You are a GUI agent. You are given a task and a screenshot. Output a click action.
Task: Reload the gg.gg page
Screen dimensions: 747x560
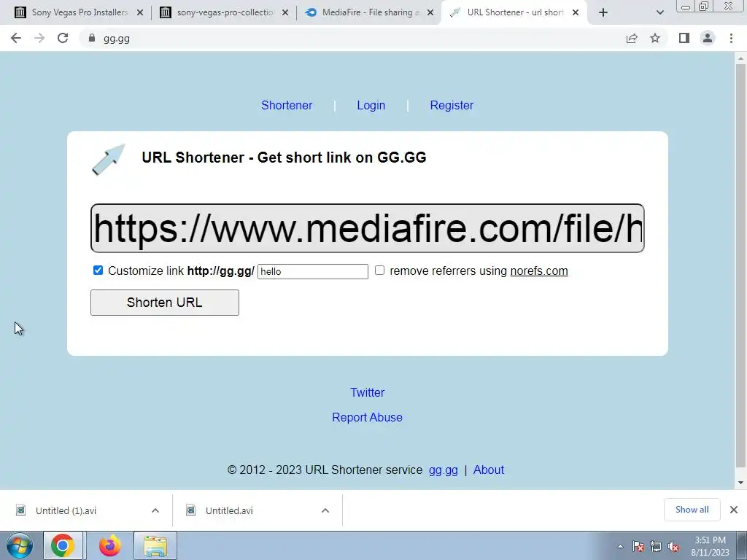(63, 38)
